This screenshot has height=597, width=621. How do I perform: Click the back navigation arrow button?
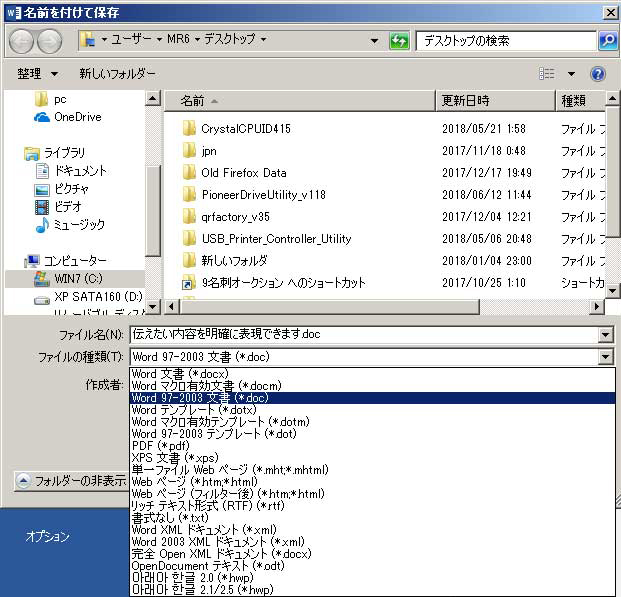(21, 41)
